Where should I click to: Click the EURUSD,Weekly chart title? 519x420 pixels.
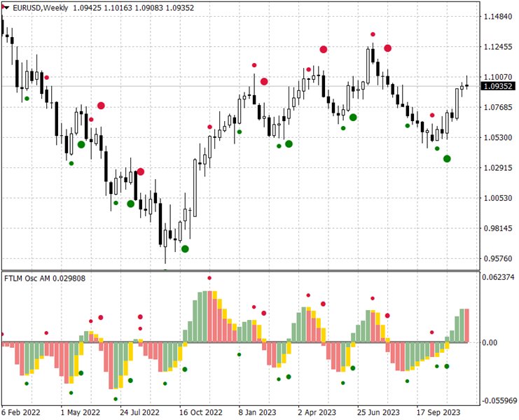(x=41, y=8)
